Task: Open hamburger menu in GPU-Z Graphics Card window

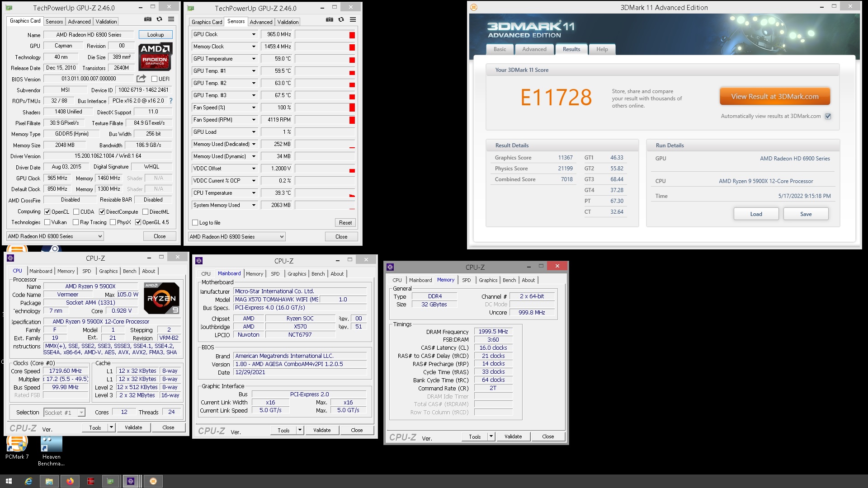Action: pos(171,19)
